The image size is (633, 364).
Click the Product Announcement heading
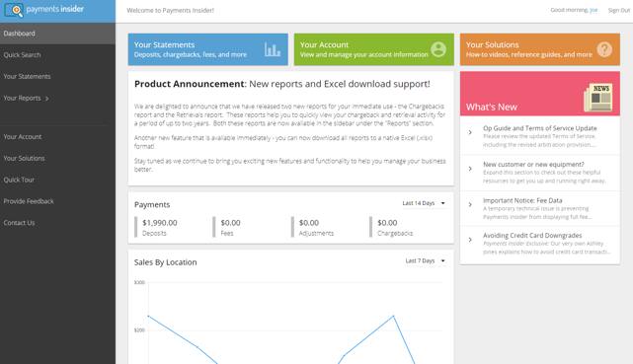click(282, 84)
